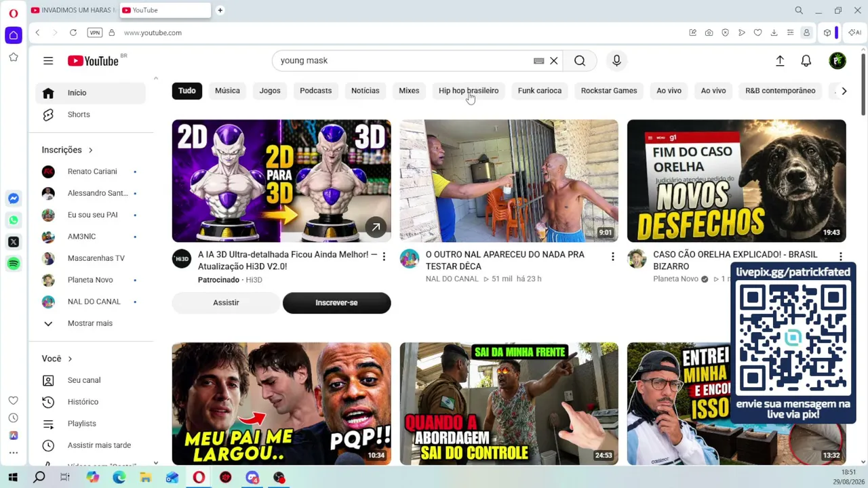Open the YouTube guide hamburger menu
Image resolution: width=868 pixels, height=488 pixels.
pos(48,61)
